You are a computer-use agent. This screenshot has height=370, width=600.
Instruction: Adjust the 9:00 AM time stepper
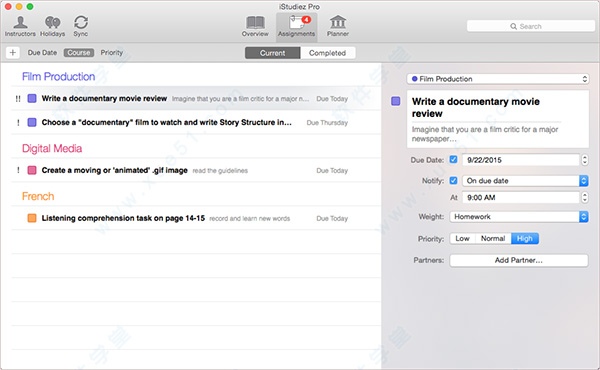coord(584,197)
